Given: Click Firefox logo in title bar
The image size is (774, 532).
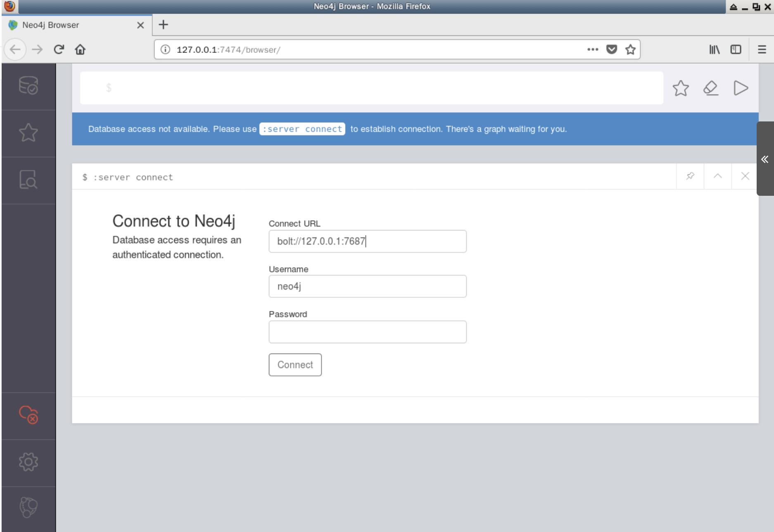Looking at the screenshot, I should [x=9, y=6].
